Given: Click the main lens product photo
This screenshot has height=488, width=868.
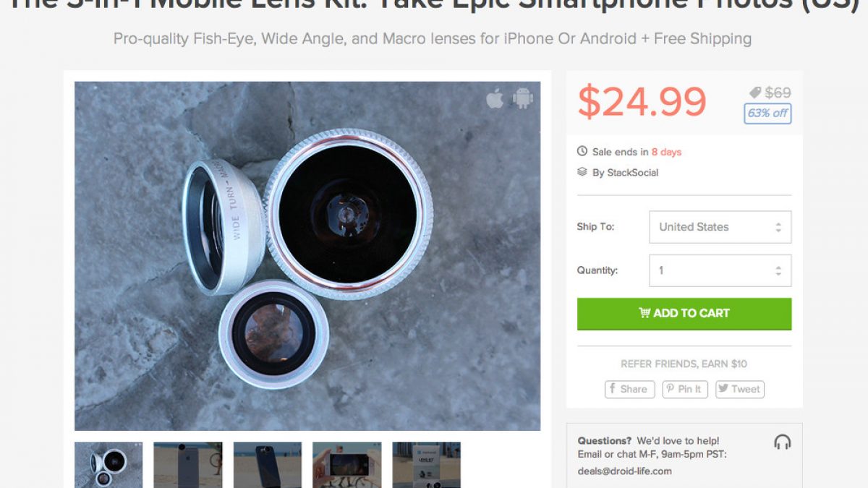Looking at the screenshot, I should click(307, 256).
